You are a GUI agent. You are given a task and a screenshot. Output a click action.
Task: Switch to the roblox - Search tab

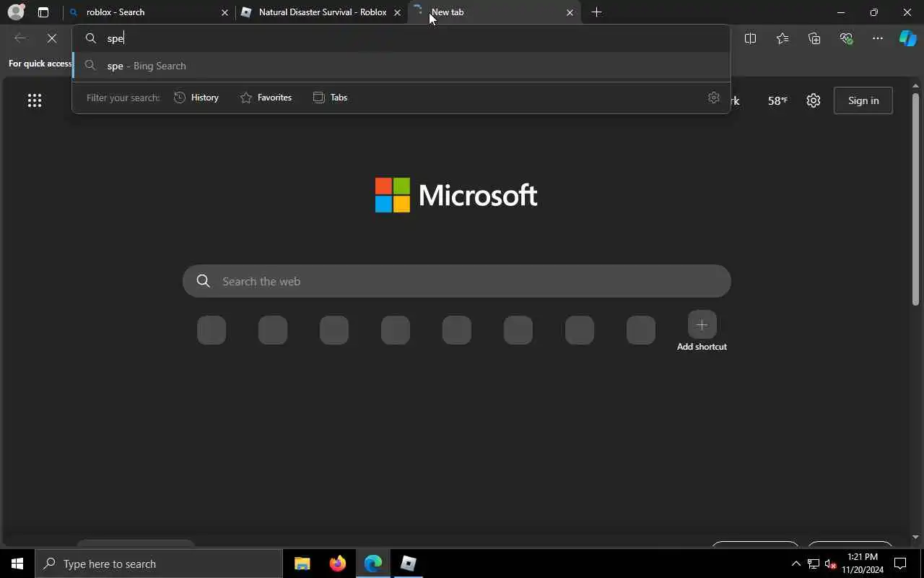coord(149,12)
